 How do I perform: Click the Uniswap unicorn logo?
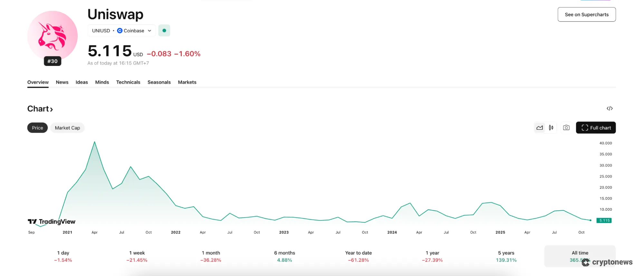pos(52,35)
